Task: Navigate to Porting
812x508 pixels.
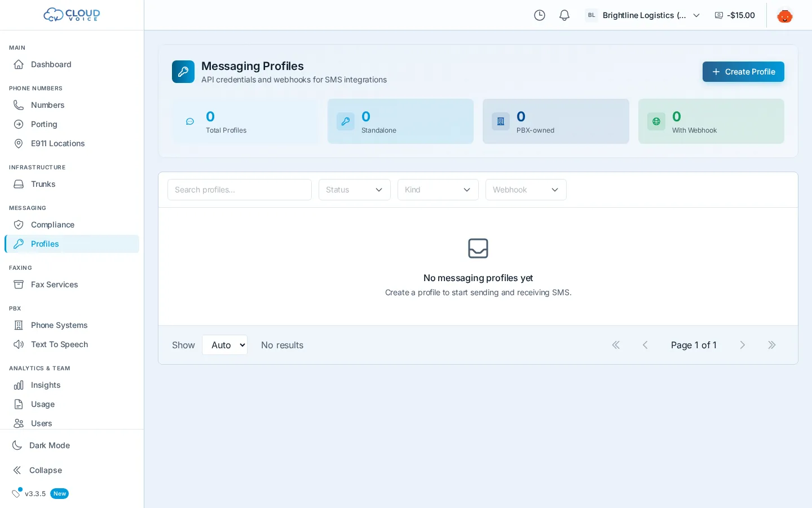Action: point(72,124)
